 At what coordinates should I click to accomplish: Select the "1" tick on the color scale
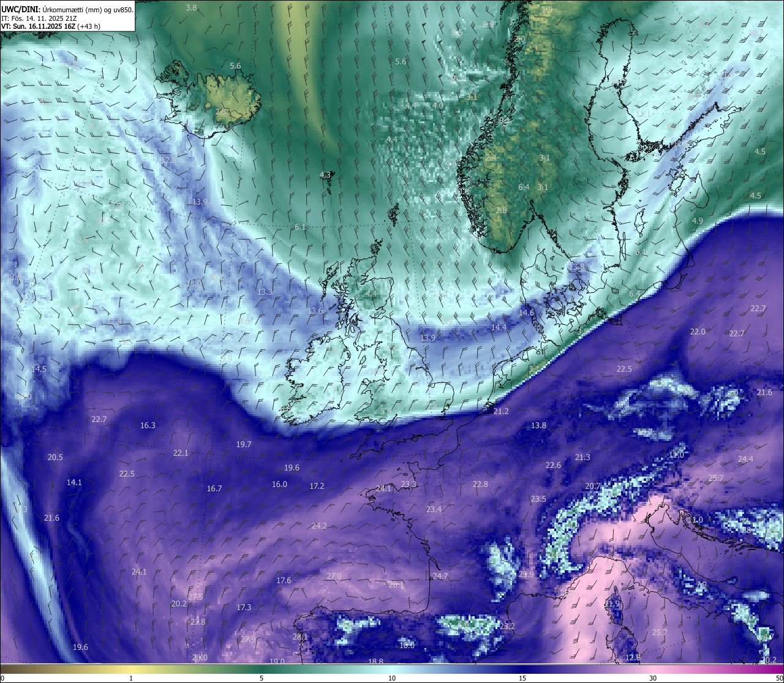(131, 678)
